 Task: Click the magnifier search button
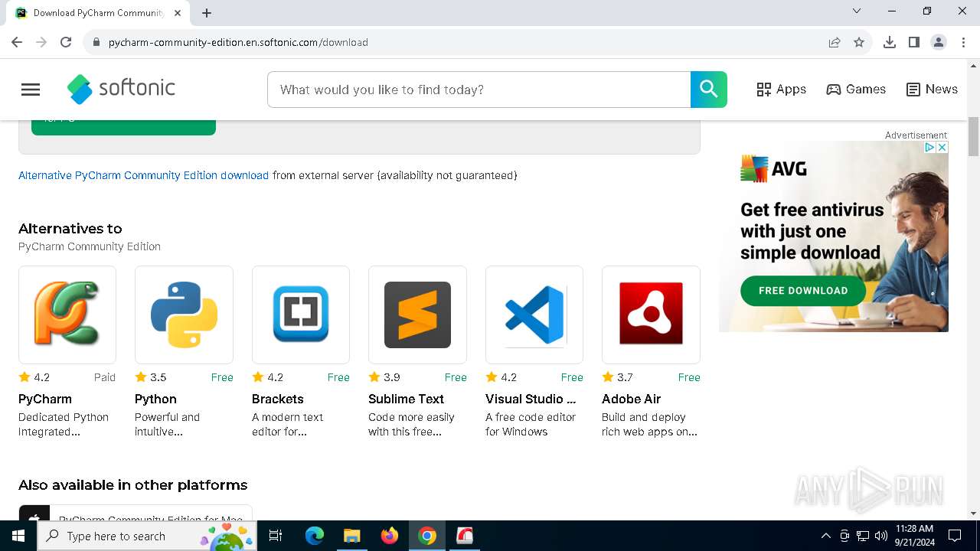[x=709, y=90]
